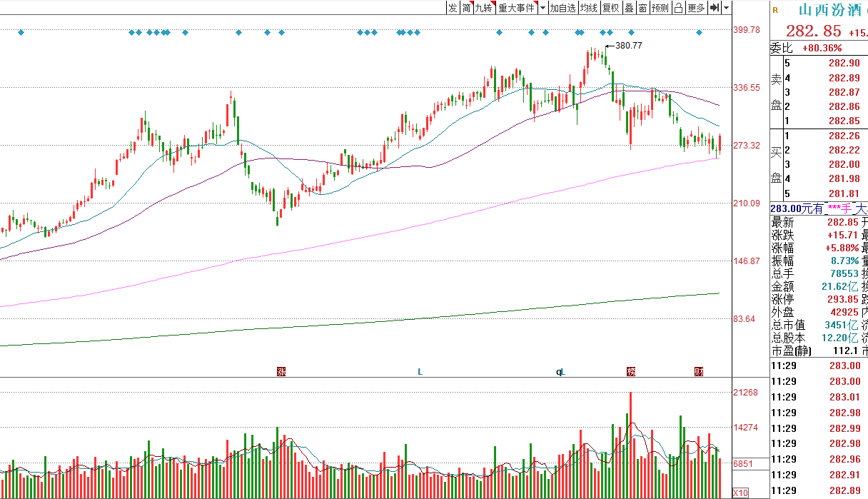Select buy level 1 price 282.26

coord(844,136)
